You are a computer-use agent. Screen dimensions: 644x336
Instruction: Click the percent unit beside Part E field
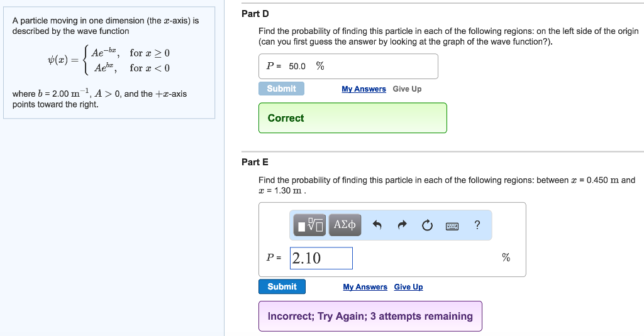tap(506, 257)
